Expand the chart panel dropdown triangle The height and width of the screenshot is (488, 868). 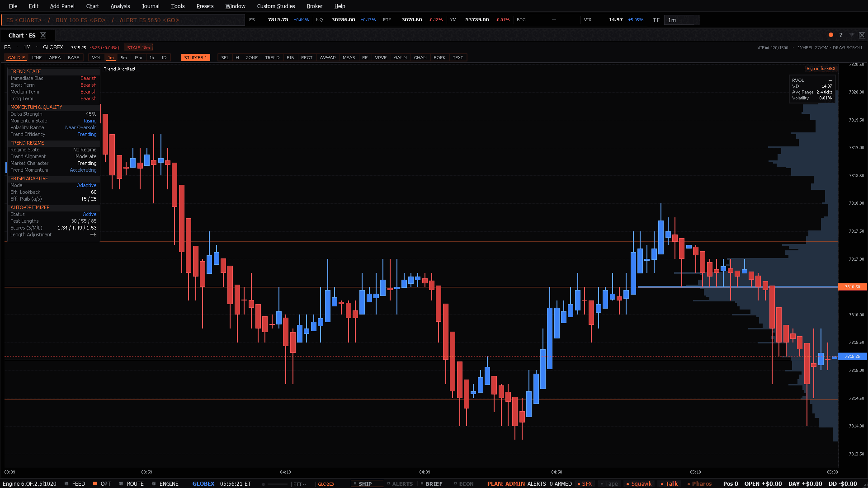[852, 35]
